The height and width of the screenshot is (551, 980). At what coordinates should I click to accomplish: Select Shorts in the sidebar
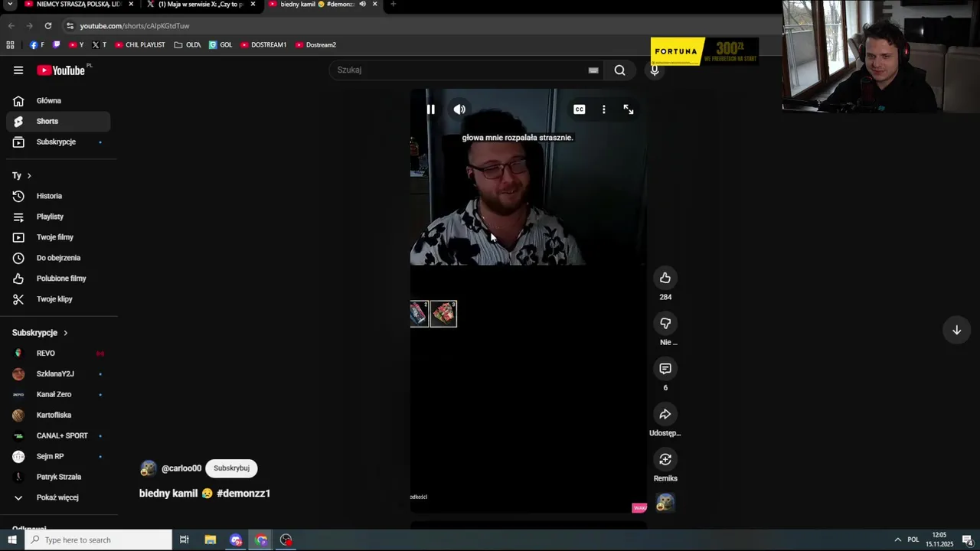[x=58, y=121]
